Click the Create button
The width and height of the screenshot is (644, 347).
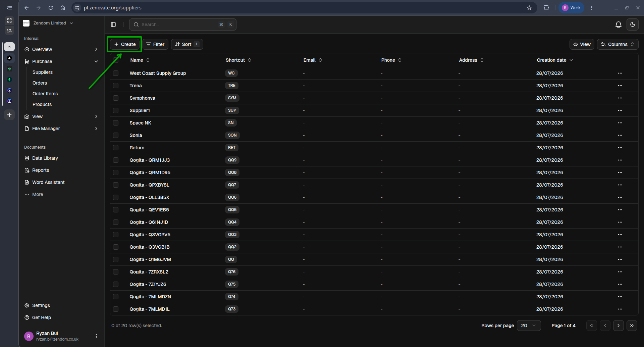click(125, 44)
